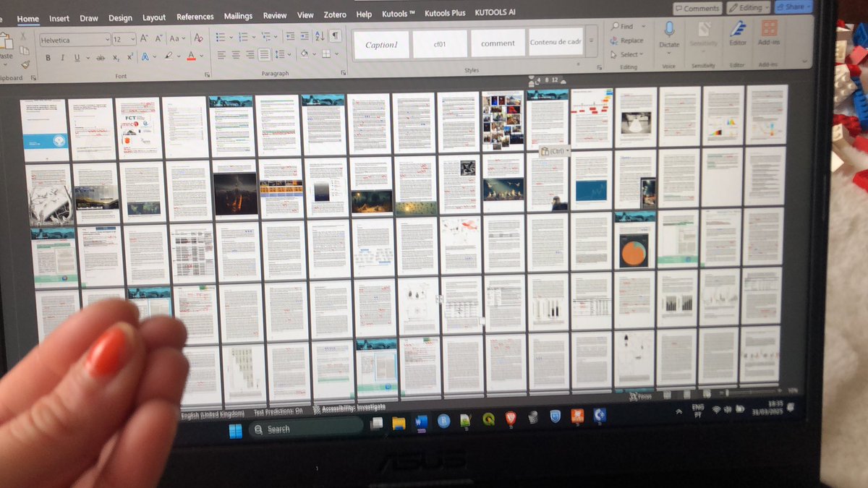Open Editing mode dropdown
The image size is (868, 488).
(748, 7)
